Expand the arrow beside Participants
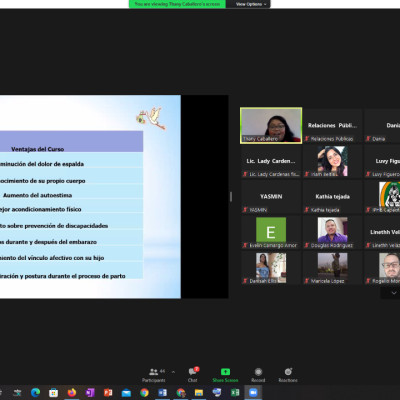This screenshot has width=400, height=400. click(173, 372)
